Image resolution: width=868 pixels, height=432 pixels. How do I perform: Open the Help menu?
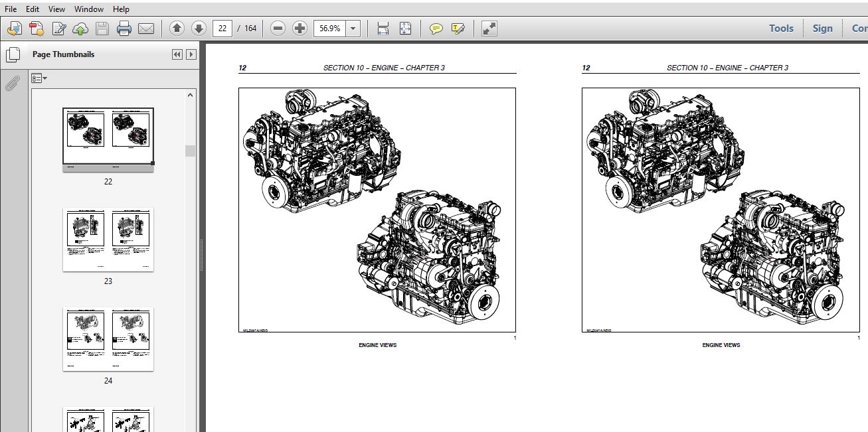click(121, 9)
